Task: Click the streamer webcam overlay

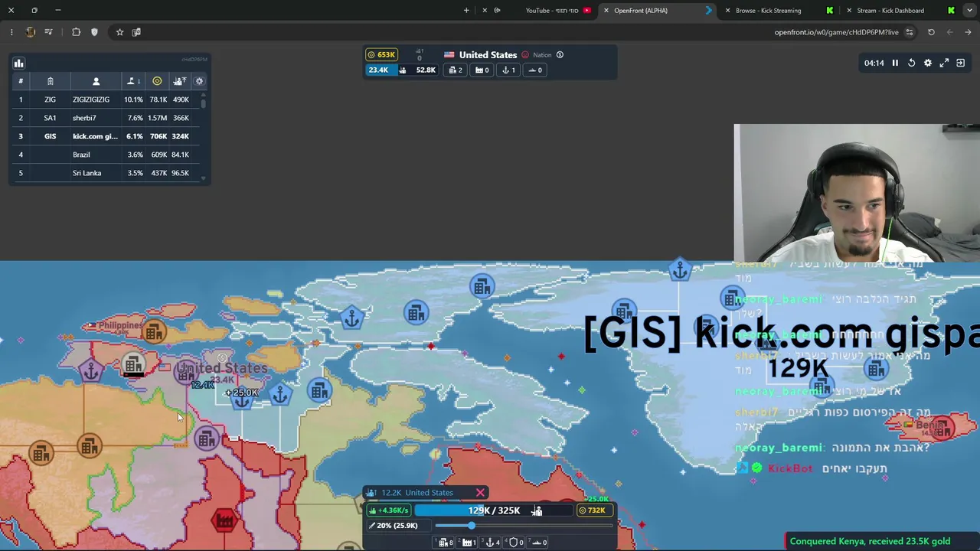Action: coord(857,193)
